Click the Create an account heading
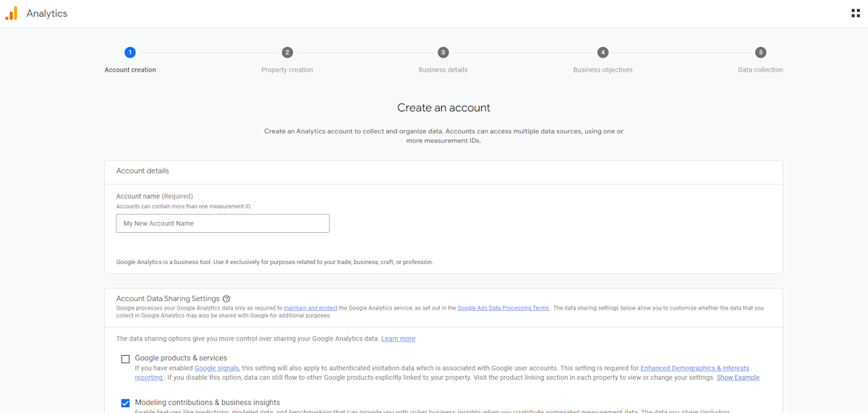 point(443,108)
